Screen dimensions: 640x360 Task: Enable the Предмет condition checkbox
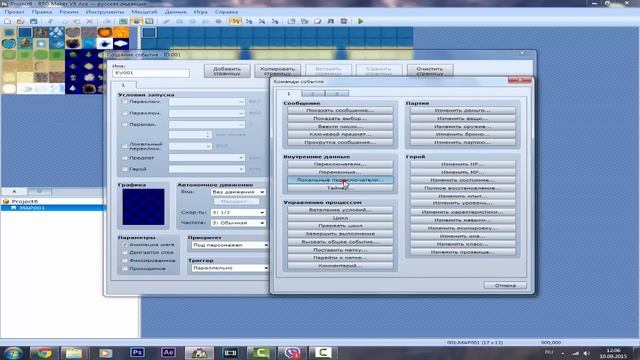coord(124,158)
